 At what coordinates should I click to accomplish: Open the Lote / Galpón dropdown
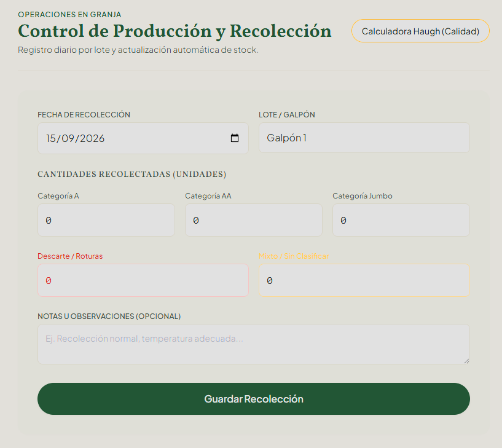[364, 138]
